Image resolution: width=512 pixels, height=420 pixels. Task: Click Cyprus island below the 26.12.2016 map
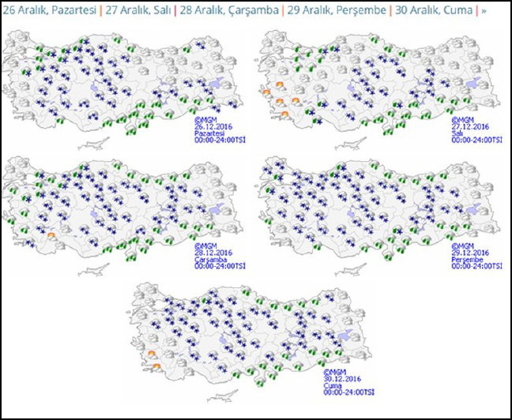[97, 144]
